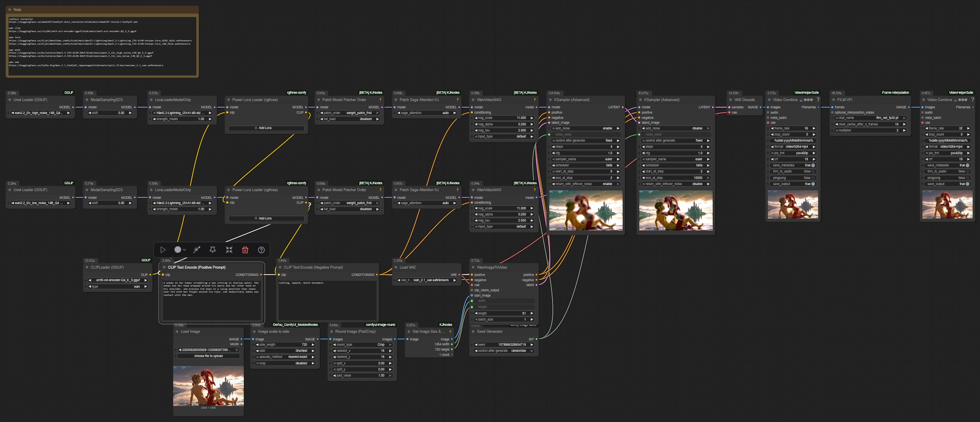Click question mark on Video Combine frame_rate 16 node
This screenshot has height=422, width=980.
pyautogui.click(x=818, y=99)
